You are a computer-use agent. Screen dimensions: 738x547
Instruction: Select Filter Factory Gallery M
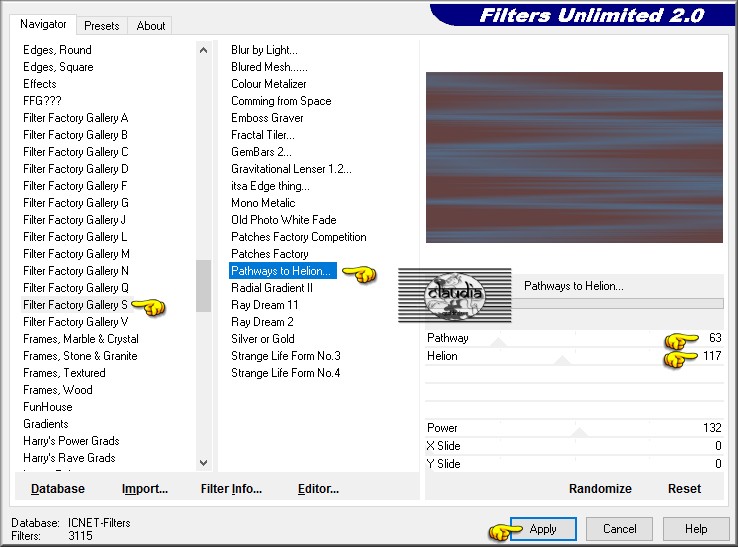76,254
